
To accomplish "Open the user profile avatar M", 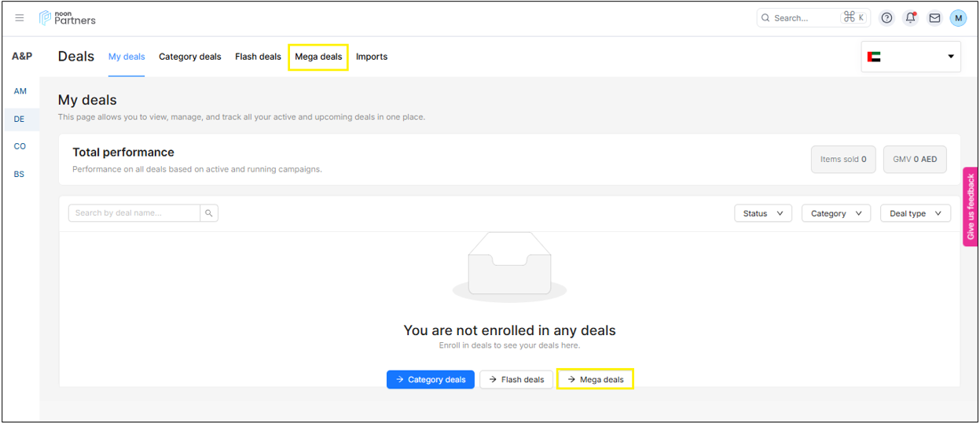I will point(958,18).
